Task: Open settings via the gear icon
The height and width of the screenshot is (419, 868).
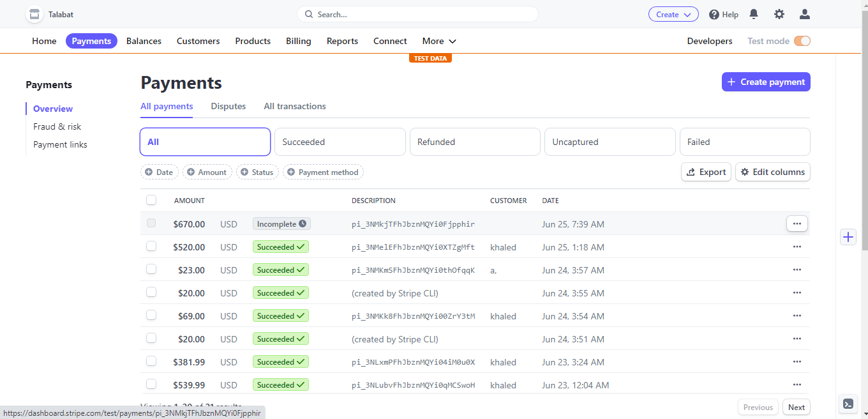Action: click(x=779, y=14)
